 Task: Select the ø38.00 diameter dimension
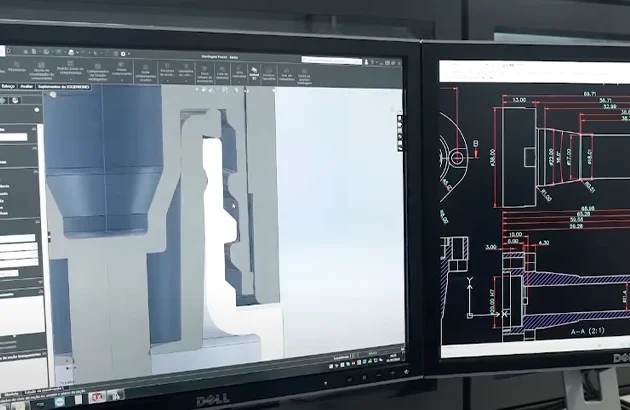[493, 156]
